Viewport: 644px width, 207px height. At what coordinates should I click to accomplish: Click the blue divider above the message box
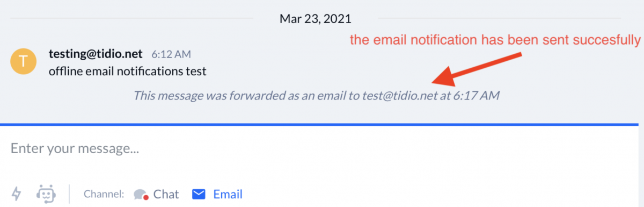coord(322,125)
